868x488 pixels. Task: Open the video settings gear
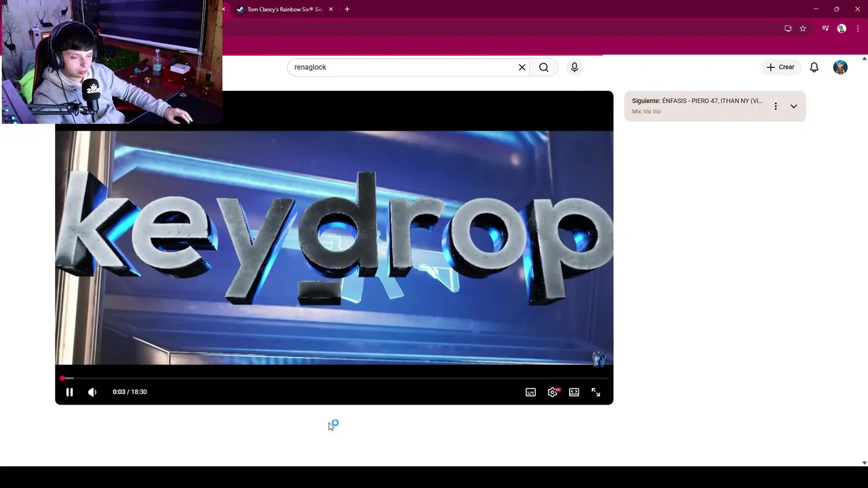coord(553,392)
